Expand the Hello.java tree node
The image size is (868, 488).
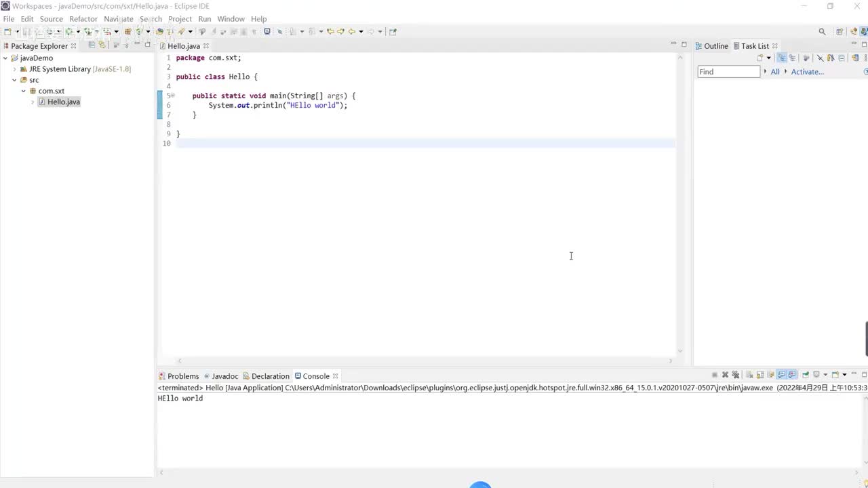point(33,102)
